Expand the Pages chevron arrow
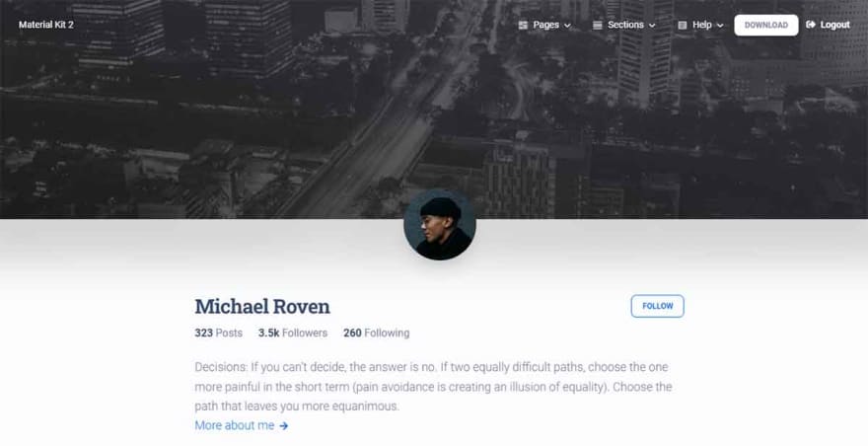Viewport: 868px width, 446px height. (567, 26)
